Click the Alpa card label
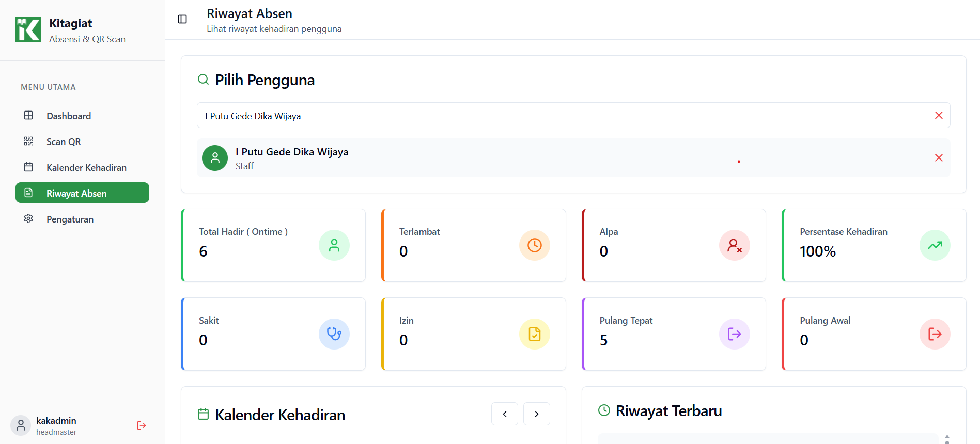 tap(609, 232)
